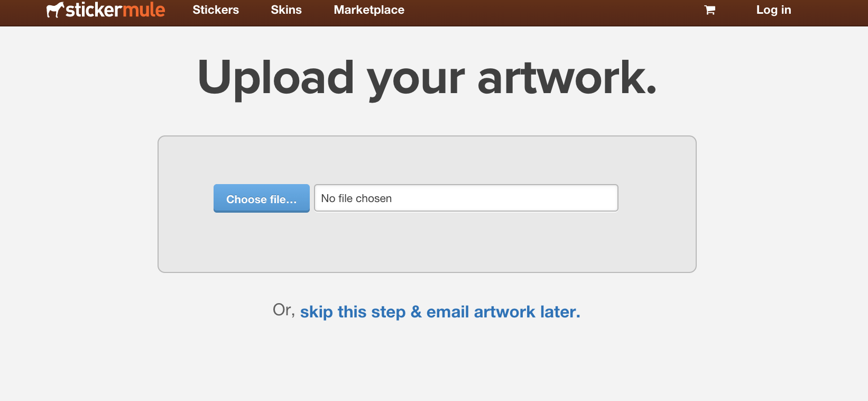Click empty gray upload box above the file field
868x401 pixels.
click(427, 160)
